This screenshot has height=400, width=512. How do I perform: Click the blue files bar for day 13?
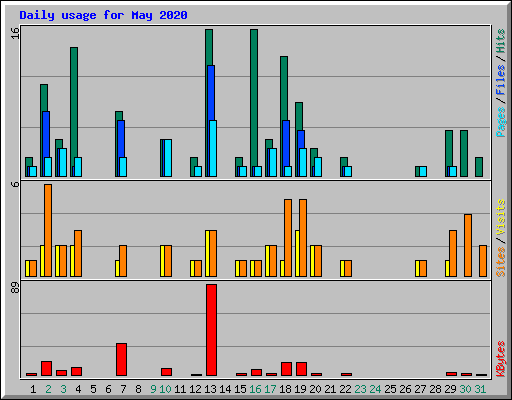pyautogui.click(x=211, y=93)
